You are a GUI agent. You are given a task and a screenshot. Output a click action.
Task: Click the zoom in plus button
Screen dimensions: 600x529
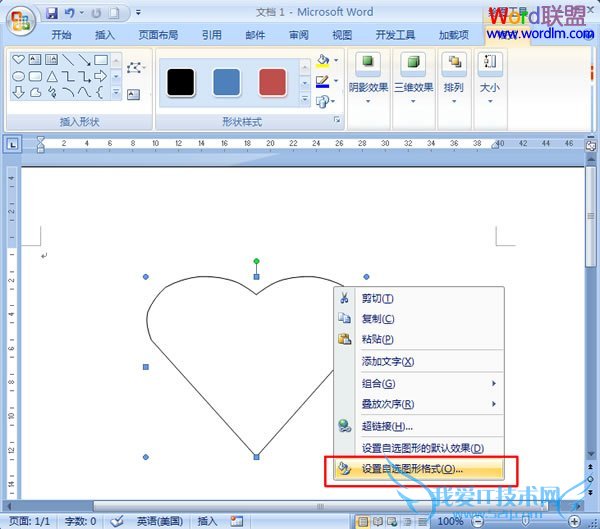click(574, 521)
